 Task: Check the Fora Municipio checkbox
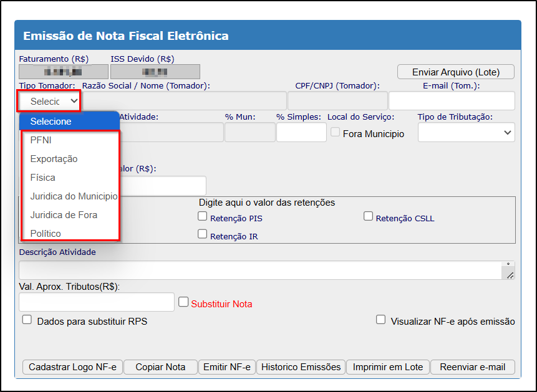[336, 133]
